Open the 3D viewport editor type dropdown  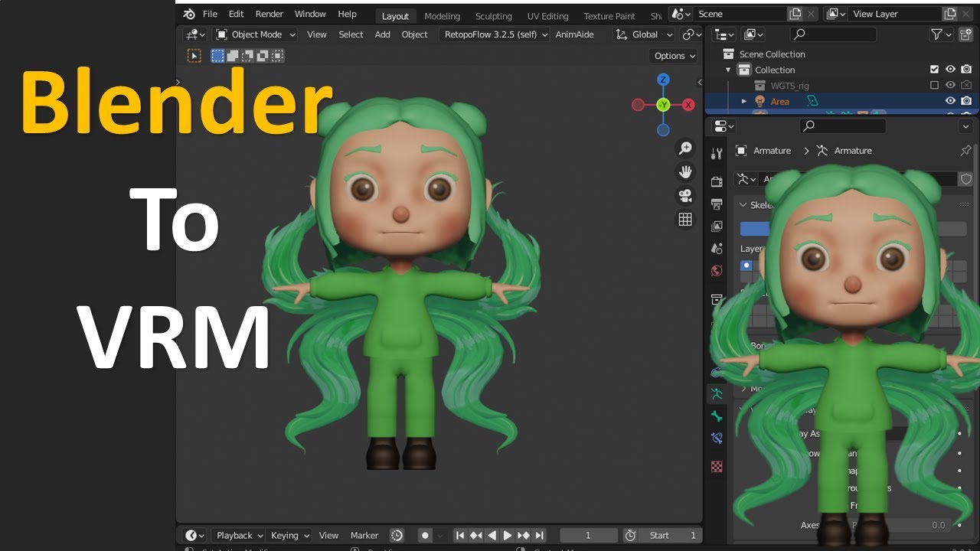(195, 34)
